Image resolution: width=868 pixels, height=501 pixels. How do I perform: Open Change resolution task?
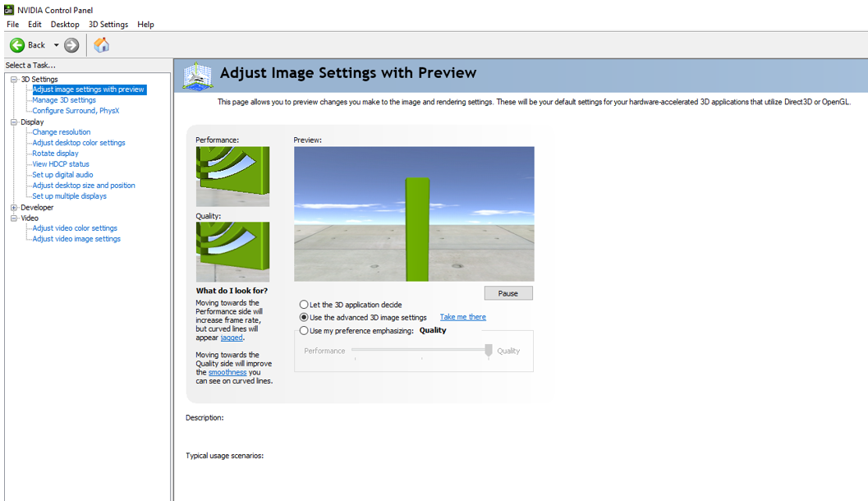(x=62, y=131)
